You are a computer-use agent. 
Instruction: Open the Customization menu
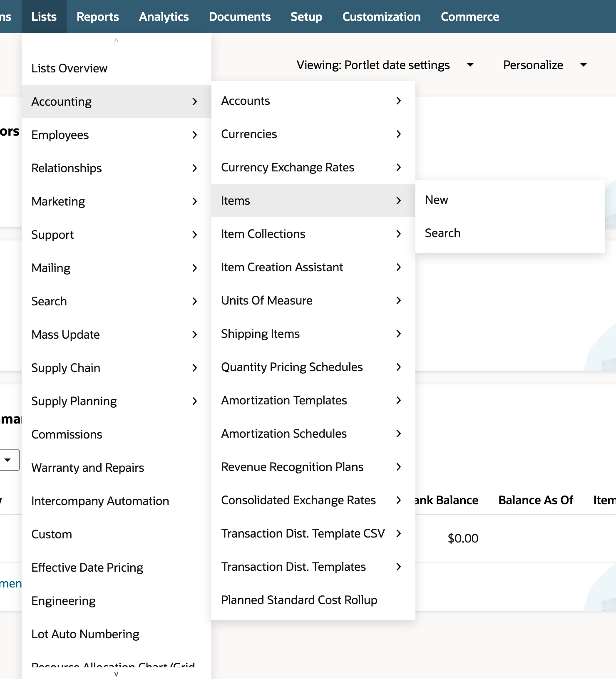(x=381, y=17)
